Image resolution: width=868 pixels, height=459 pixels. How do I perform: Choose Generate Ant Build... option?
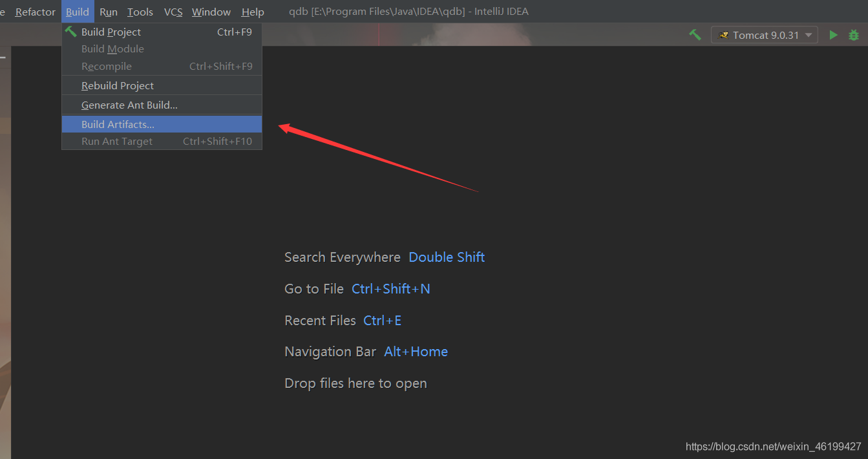[162, 105]
